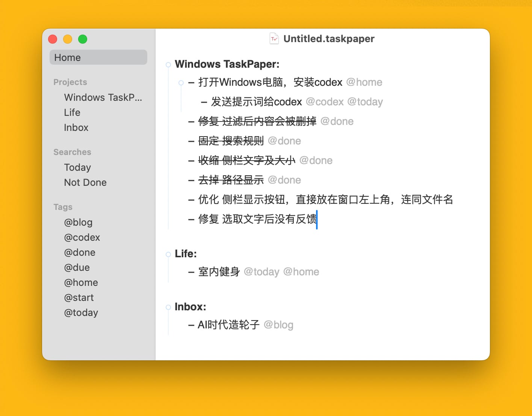Click @done tag on 修复 过滤后内容 task

[337, 121]
